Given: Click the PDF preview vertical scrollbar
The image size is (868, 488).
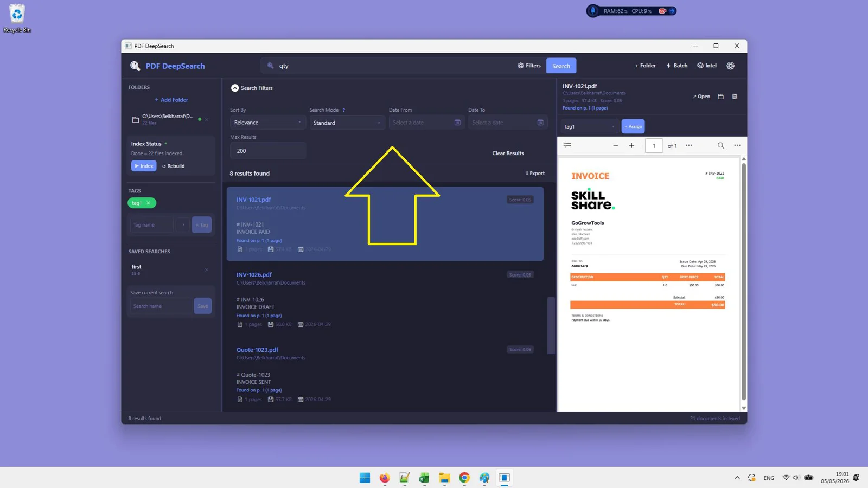Looking at the screenshot, I should [x=744, y=282].
